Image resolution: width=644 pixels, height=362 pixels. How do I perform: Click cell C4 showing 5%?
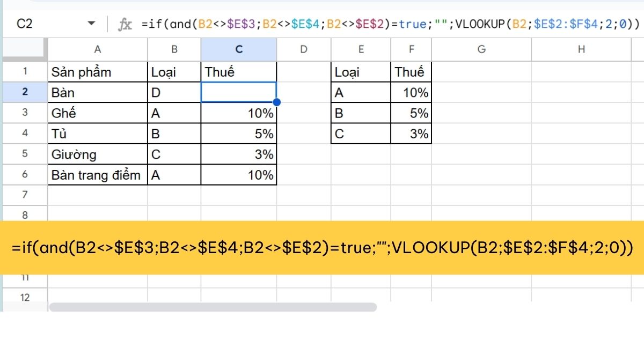pos(239,134)
